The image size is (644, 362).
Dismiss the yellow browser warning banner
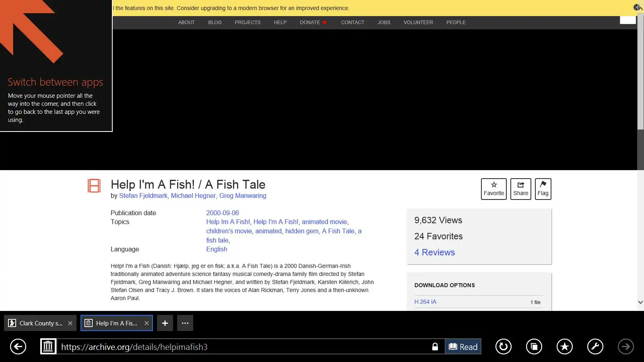637,7
